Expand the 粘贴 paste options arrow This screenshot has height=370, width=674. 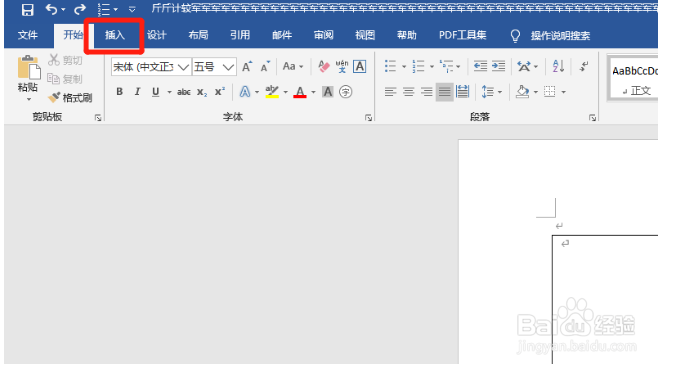[x=28, y=99]
